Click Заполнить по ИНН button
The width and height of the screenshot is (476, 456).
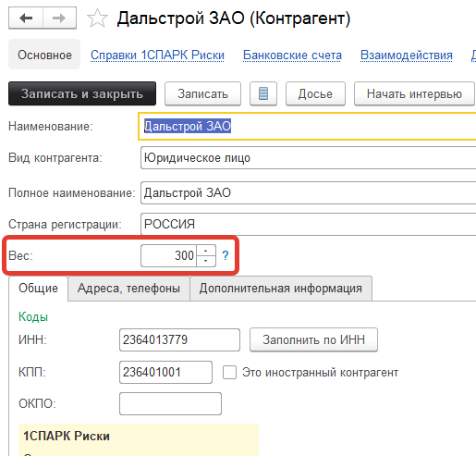pos(313,339)
